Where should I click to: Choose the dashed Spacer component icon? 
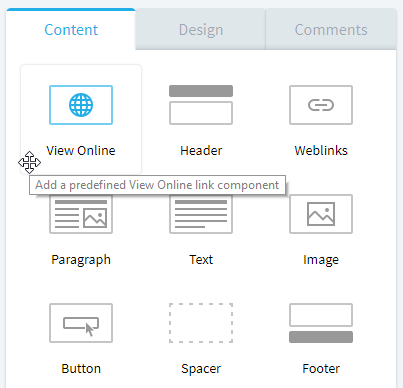click(x=201, y=323)
